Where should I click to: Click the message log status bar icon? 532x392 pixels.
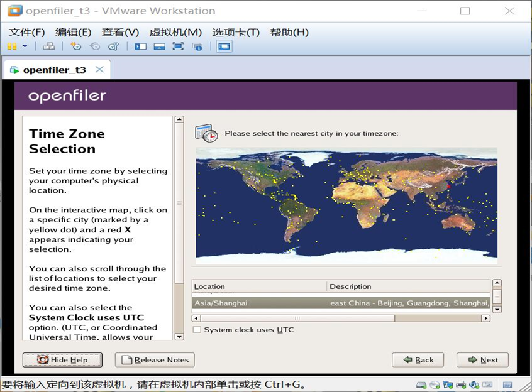point(507,384)
